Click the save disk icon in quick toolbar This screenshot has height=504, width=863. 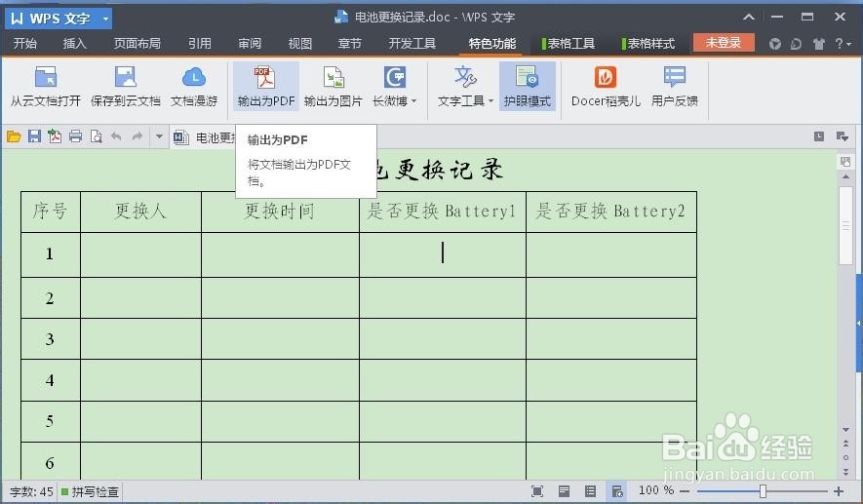click(35, 136)
